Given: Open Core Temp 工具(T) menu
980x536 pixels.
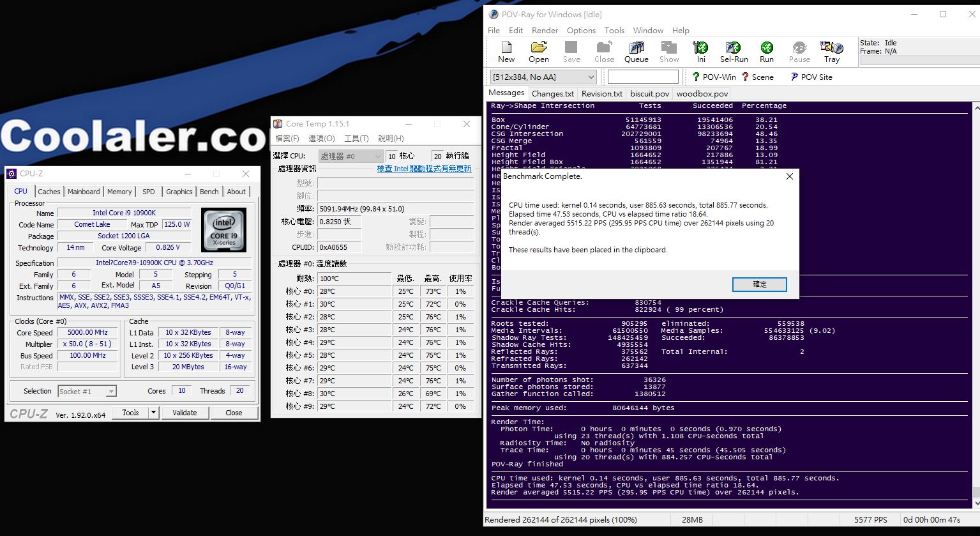Looking at the screenshot, I should (356, 139).
